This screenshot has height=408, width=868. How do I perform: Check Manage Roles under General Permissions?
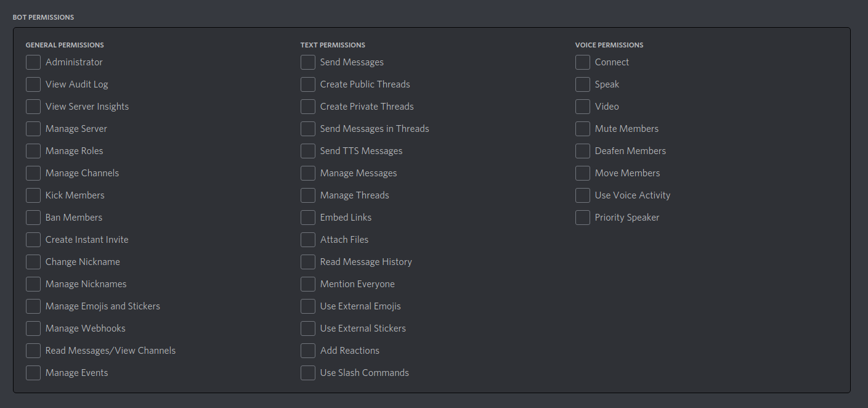click(33, 150)
